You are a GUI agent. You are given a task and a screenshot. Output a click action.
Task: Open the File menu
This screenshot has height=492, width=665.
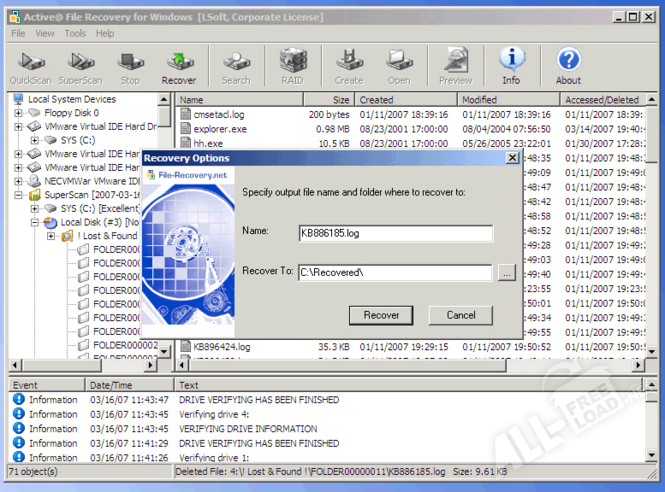18,34
